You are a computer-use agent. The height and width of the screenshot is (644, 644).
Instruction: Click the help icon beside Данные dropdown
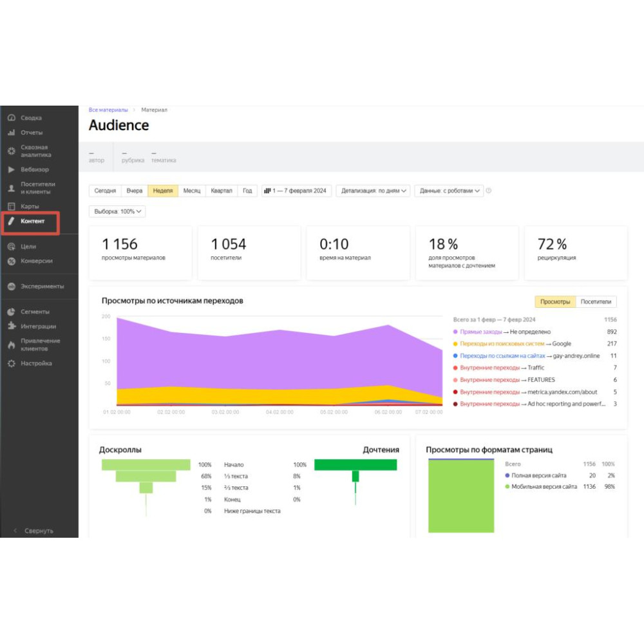[x=489, y=191]
